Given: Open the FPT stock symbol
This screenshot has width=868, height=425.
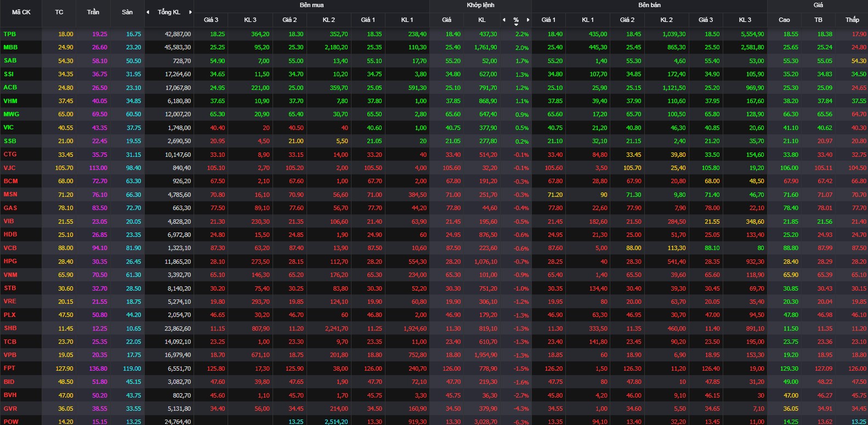Looking at the screenshot, I should (x=9, y=368).
